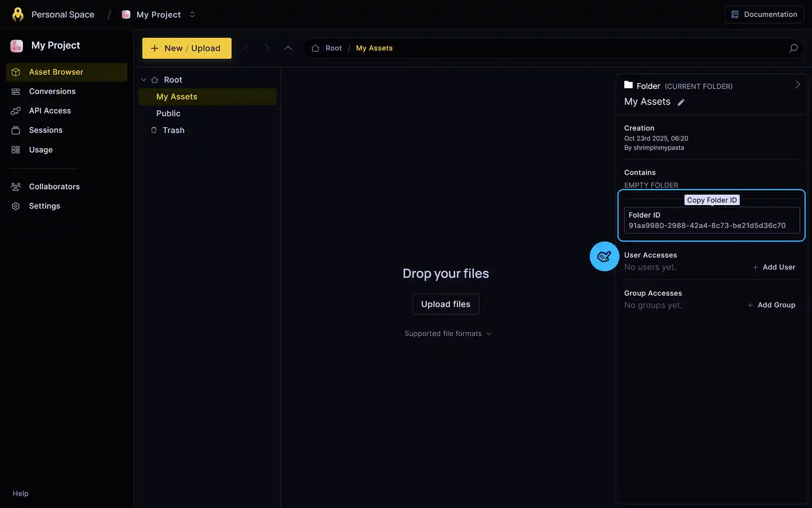Click the blue floating help widget icon
Viewport: 812px width, 508px height.
(604, 257)
